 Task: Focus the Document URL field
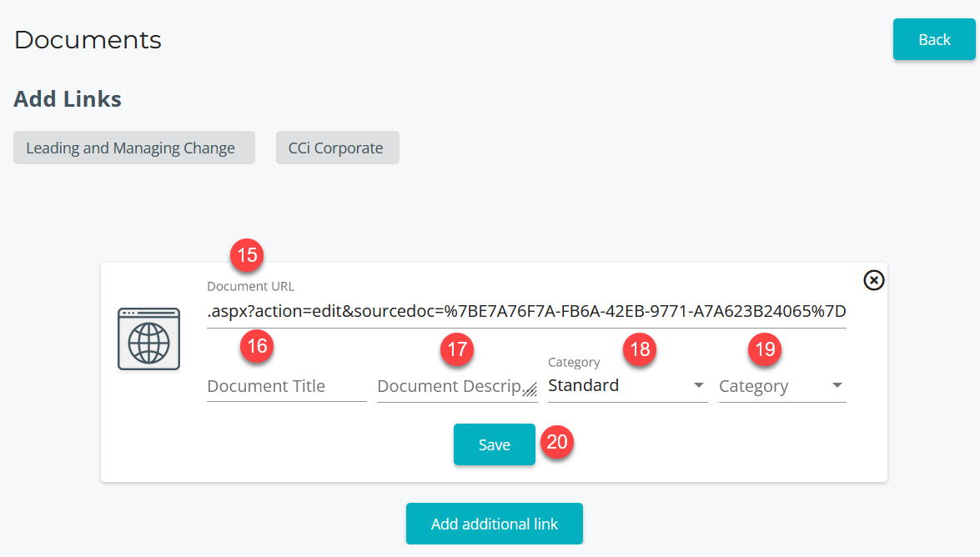pos(525,312)
